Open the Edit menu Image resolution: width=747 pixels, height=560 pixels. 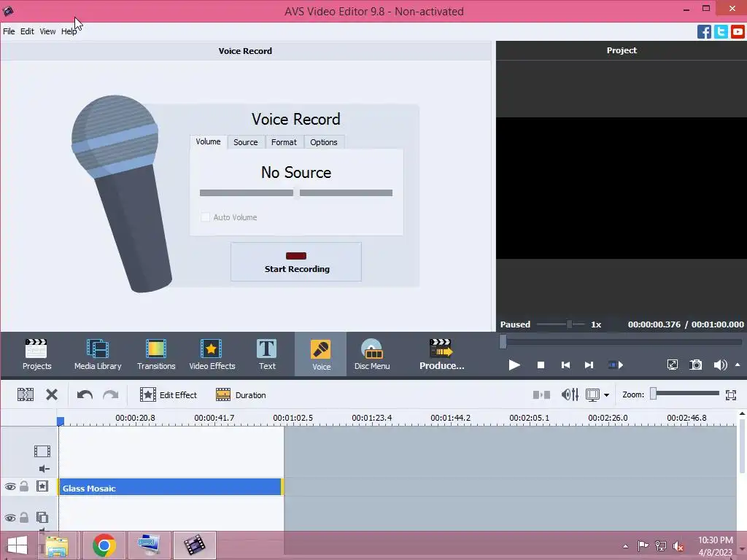pyautogui.click(x=27, y=31)
